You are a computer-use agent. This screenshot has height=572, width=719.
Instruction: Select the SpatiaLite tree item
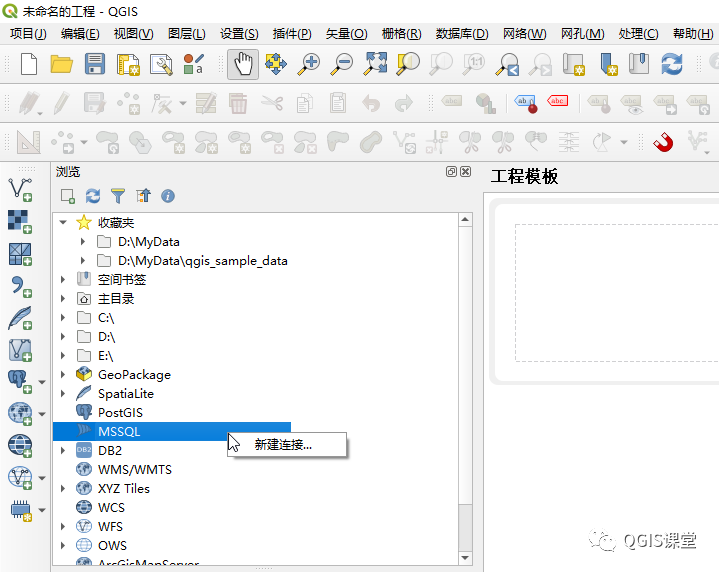coord(126,394)
